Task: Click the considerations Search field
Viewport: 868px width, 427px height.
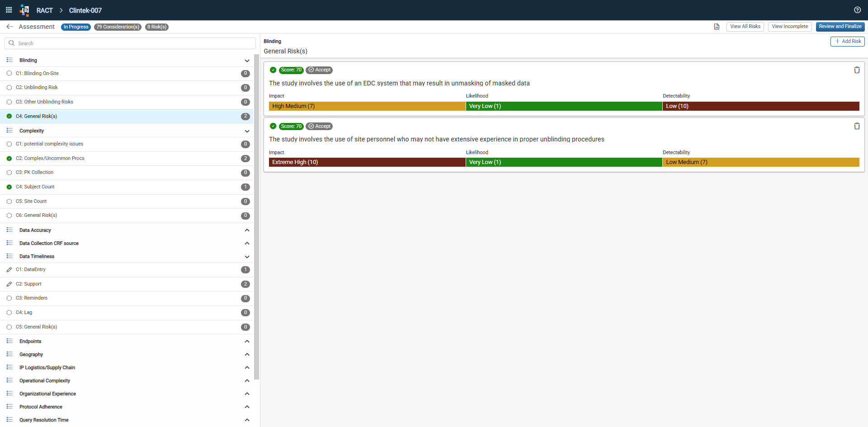Action: coord(130,43)
